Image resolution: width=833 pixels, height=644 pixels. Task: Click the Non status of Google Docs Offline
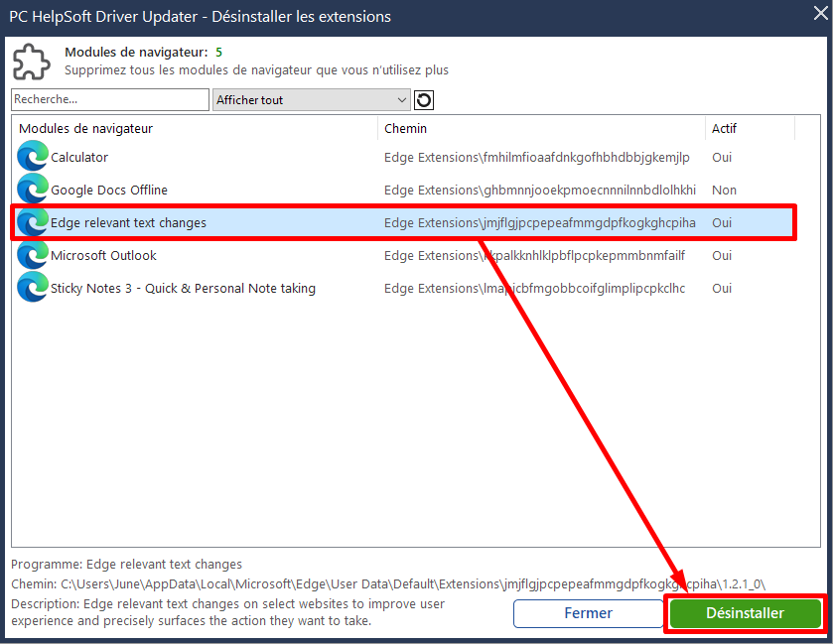724,191
